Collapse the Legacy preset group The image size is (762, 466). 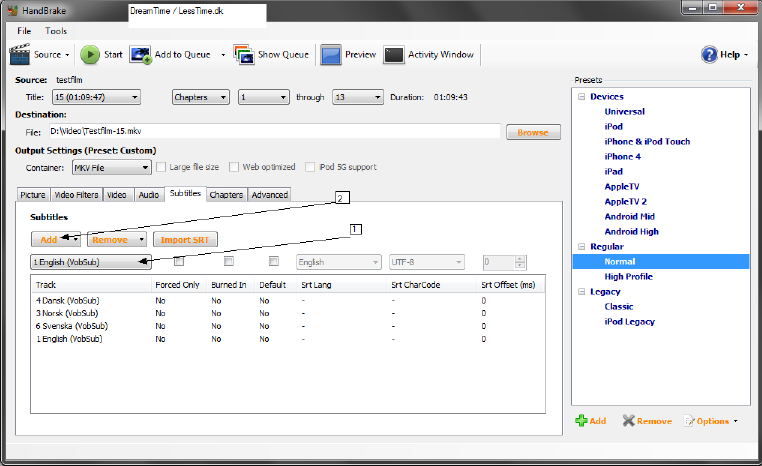pos(581,292)
